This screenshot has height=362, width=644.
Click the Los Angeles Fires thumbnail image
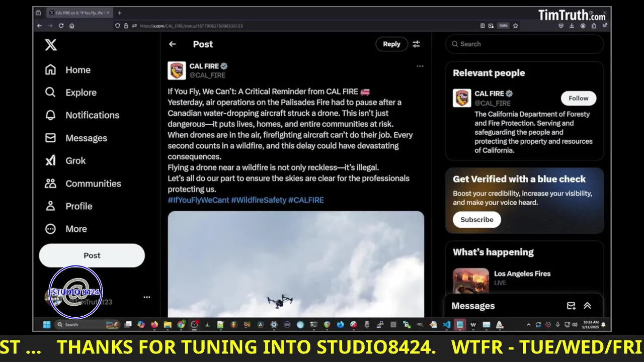471,281
